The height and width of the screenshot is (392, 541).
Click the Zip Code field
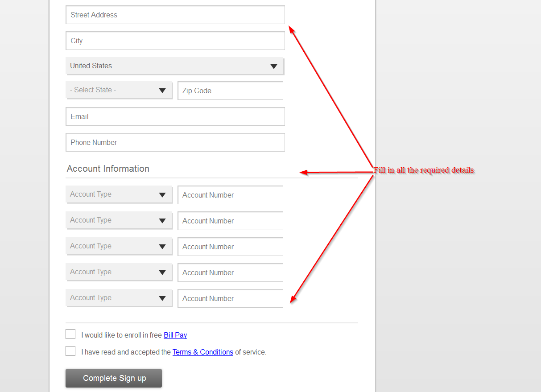click(x=230, y=91)
